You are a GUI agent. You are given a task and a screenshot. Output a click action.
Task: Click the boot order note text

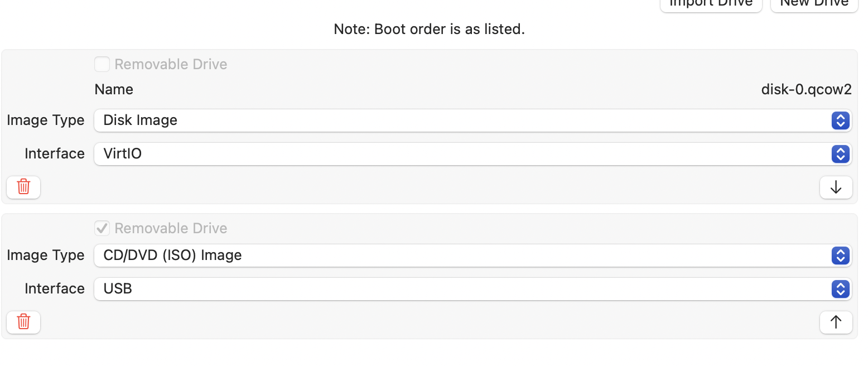tap(429, 29)
